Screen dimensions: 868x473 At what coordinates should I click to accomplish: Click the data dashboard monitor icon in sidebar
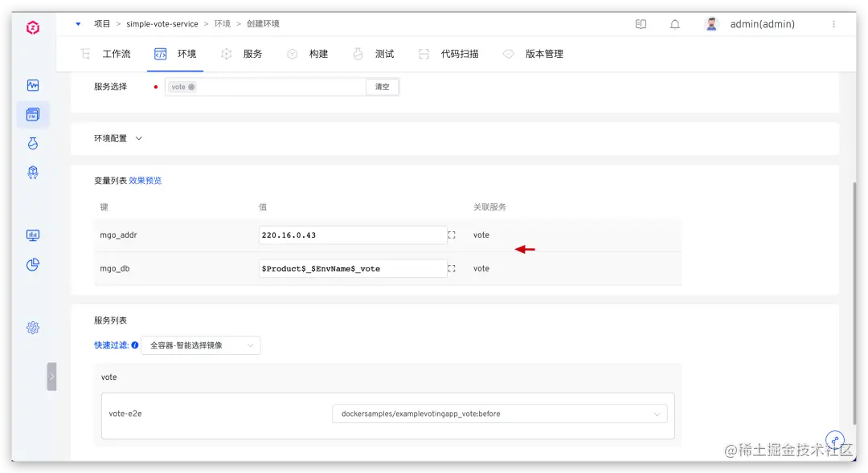32,234
